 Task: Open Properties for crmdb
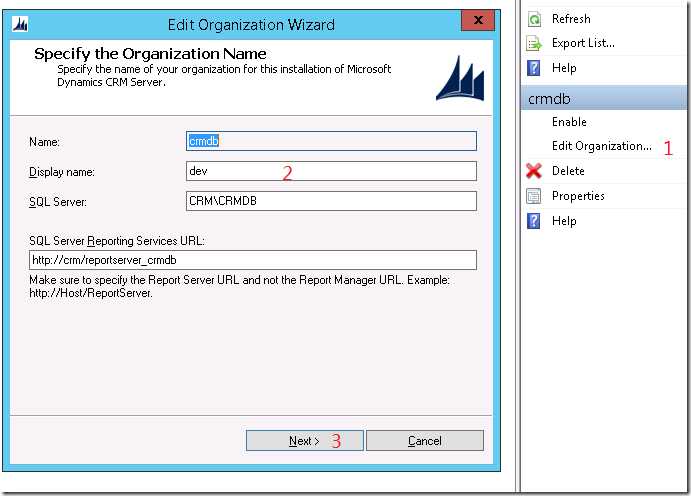[578, 196]
